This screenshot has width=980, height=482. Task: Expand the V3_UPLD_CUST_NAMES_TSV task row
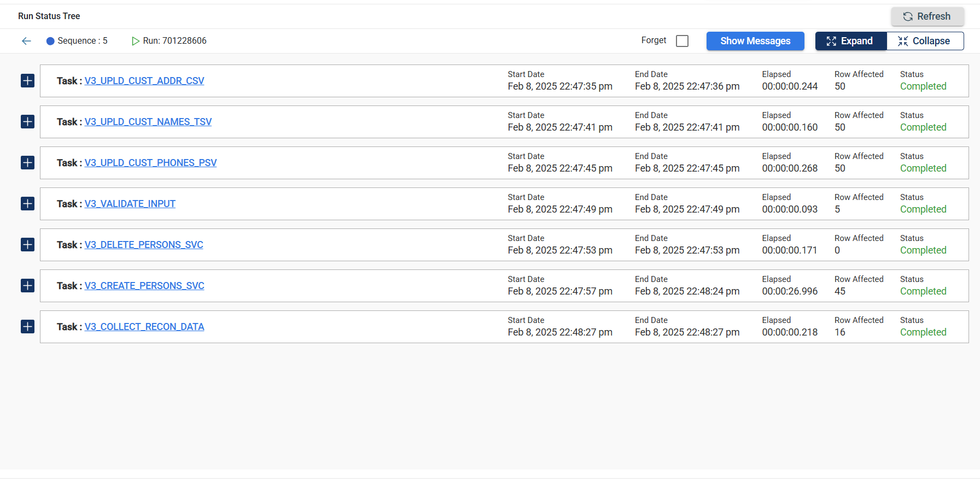pyautogui.click(x=27, y=122)
